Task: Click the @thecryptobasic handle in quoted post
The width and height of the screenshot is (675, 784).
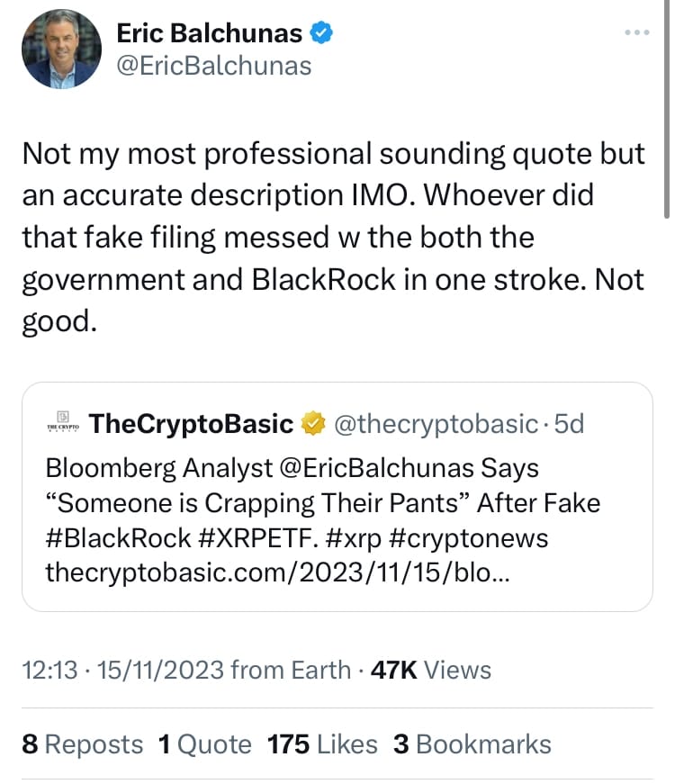Action: [x=436, y=424]
